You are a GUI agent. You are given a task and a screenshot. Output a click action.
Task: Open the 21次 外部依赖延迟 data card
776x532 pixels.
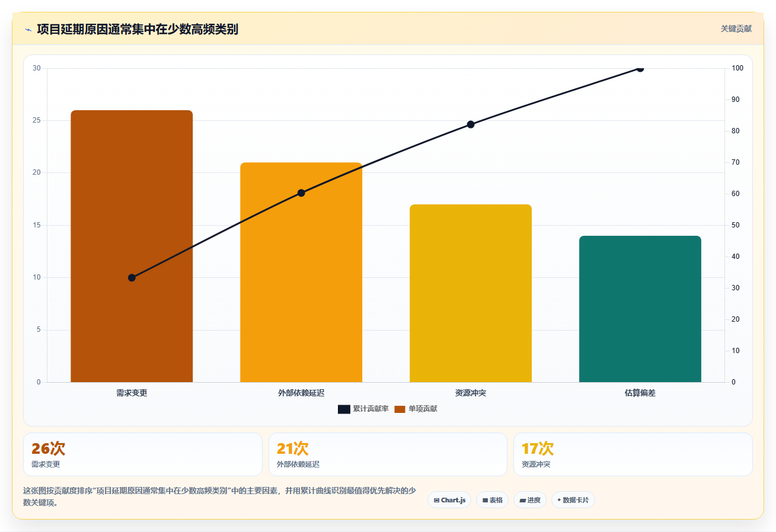pyautogui.click(x=388, y=454)
